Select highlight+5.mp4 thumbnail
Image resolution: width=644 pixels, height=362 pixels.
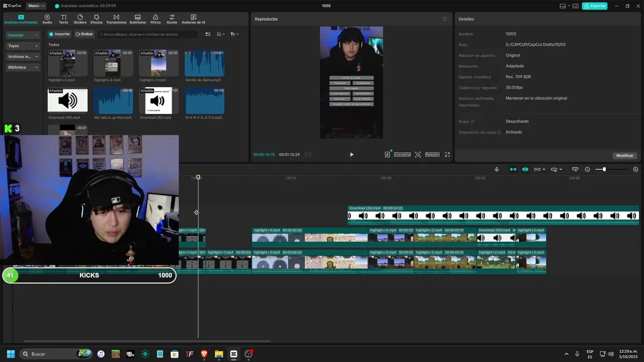click(x=67, y=63)
